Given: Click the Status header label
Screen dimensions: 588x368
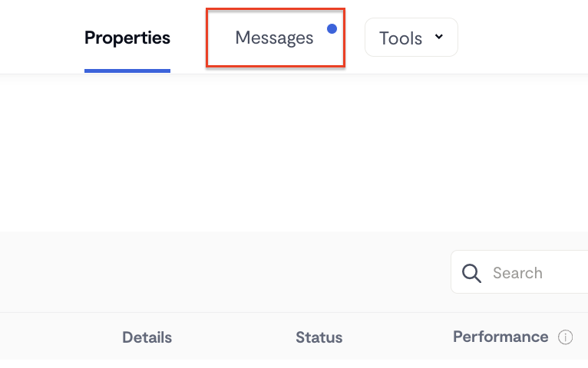Looking at the screenshot, I should tap(319, 337).
